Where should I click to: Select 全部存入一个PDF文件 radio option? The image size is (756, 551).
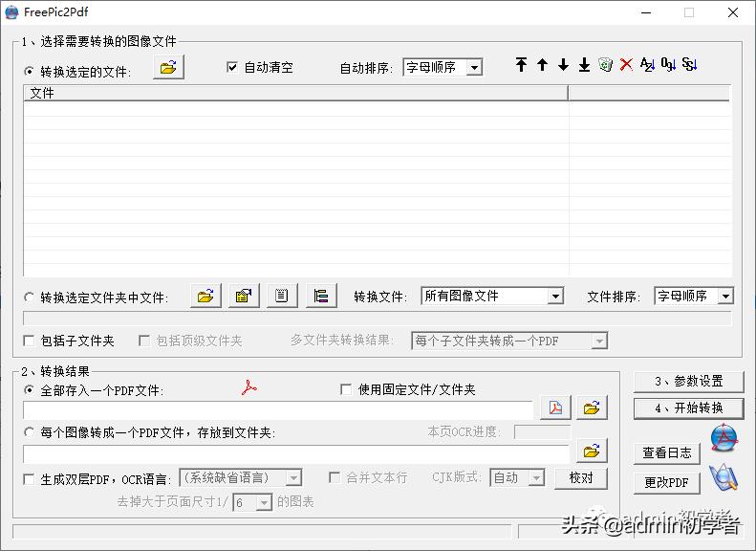click(x=29, y=390)
